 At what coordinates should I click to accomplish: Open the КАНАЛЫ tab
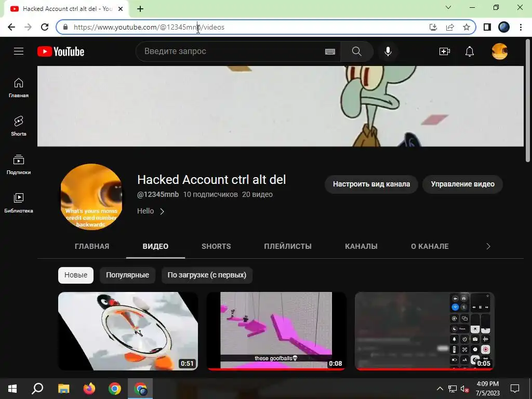point(361,246)
